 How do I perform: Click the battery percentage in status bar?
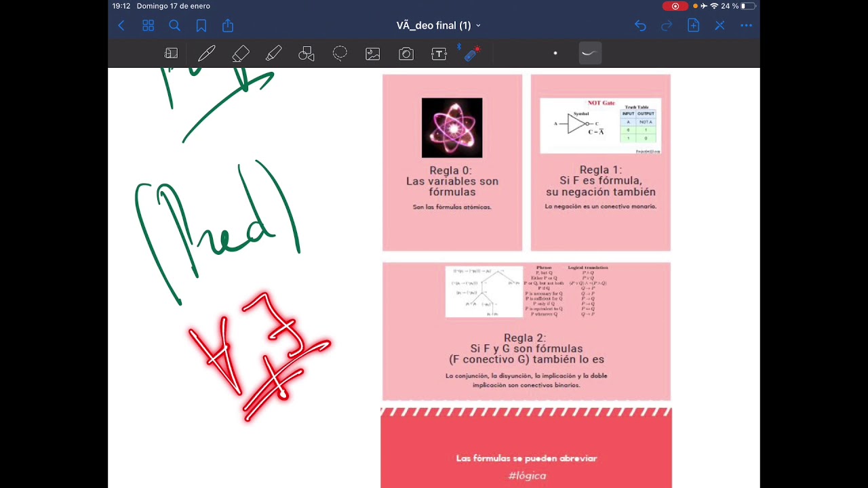point(730,6)
